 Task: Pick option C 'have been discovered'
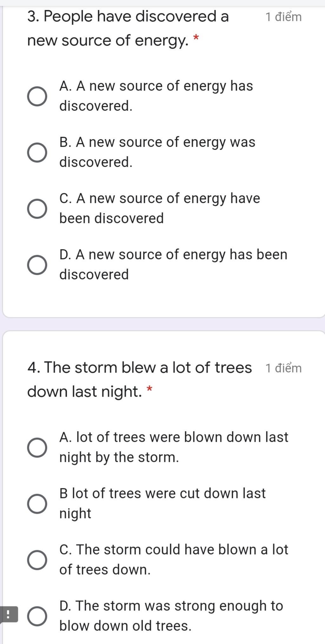tap(37, 209)
